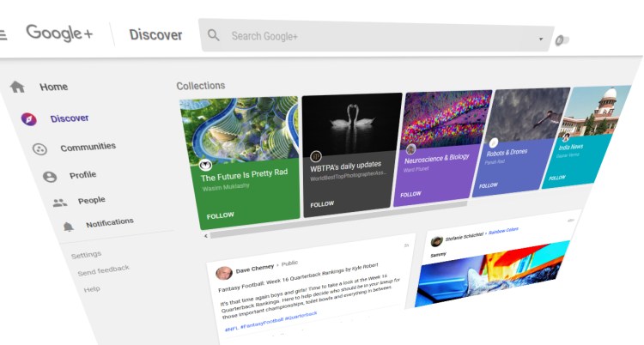Open Settings from the sidebar
Screen dimensions: 644x345
point(86,255)
